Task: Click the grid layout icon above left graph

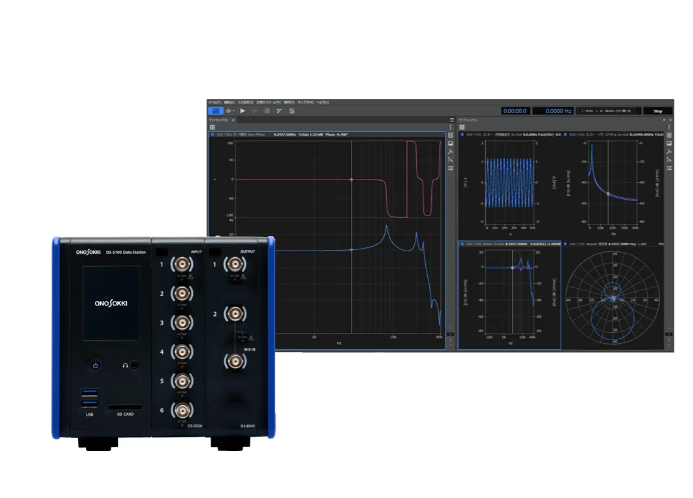Action: (212, 127)
